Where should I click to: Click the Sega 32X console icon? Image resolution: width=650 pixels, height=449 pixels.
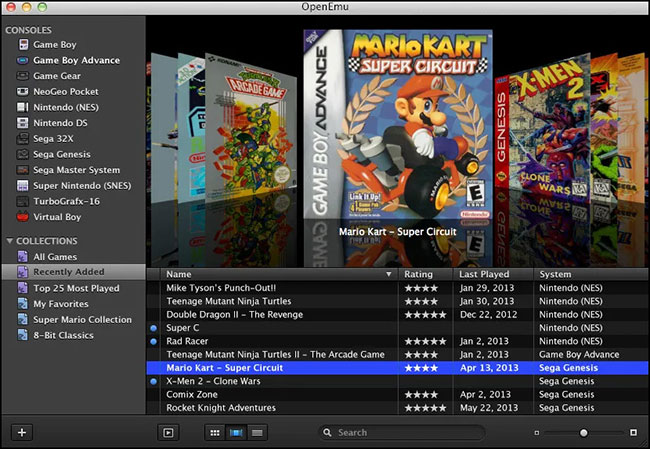point(22,139)
